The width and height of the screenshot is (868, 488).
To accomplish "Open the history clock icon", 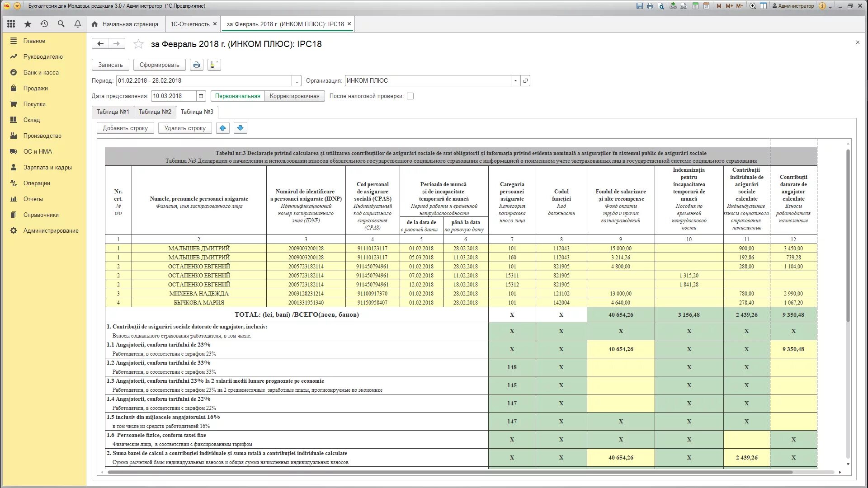I will (44, 24).
